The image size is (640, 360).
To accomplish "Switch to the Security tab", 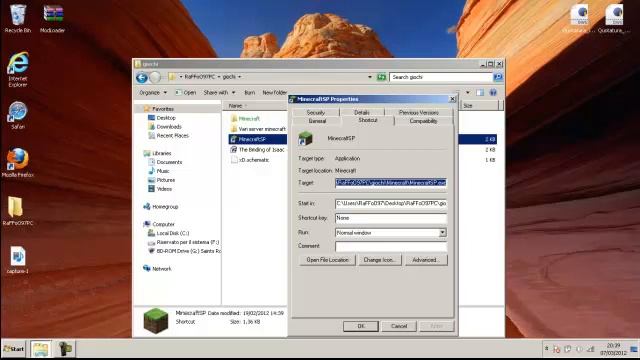I will point(316,112).
